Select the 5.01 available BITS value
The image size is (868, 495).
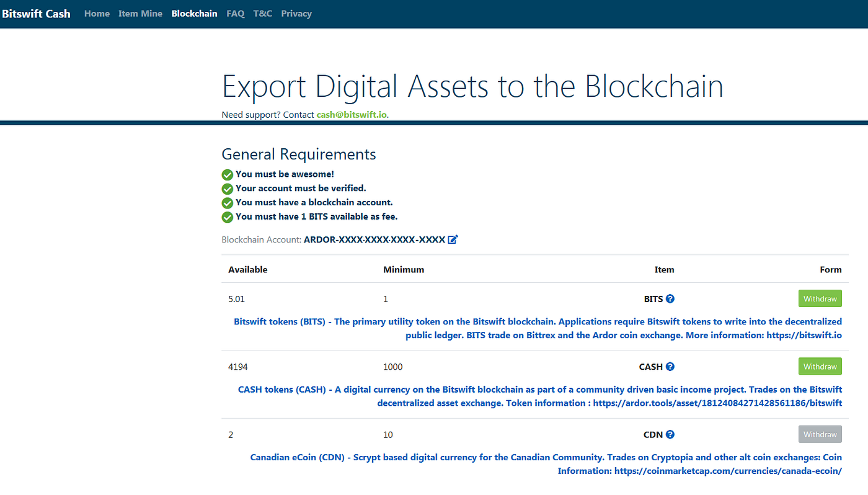coord(236,299)
